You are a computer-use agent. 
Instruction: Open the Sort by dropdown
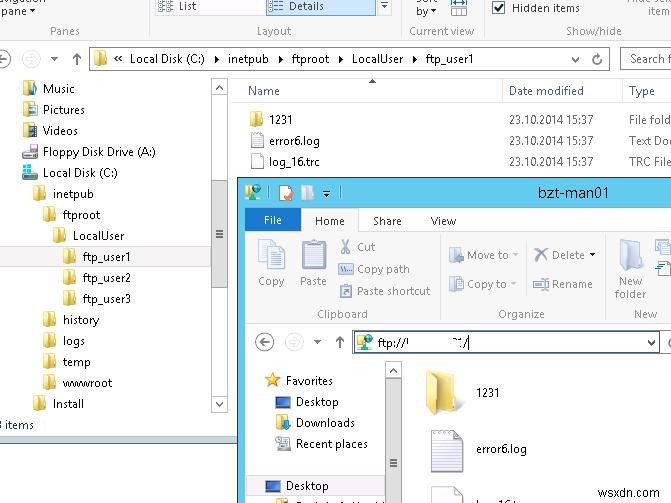(426, 8)
